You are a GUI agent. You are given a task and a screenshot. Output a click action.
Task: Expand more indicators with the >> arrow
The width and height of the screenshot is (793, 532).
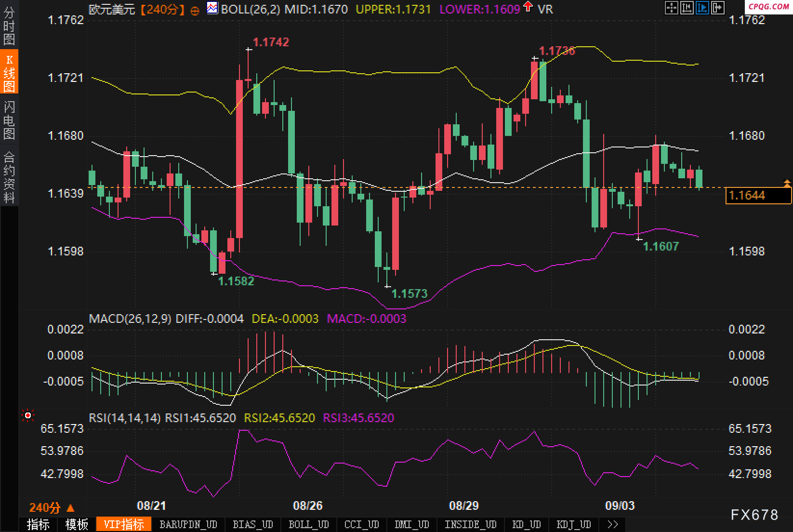coord(612,524)
